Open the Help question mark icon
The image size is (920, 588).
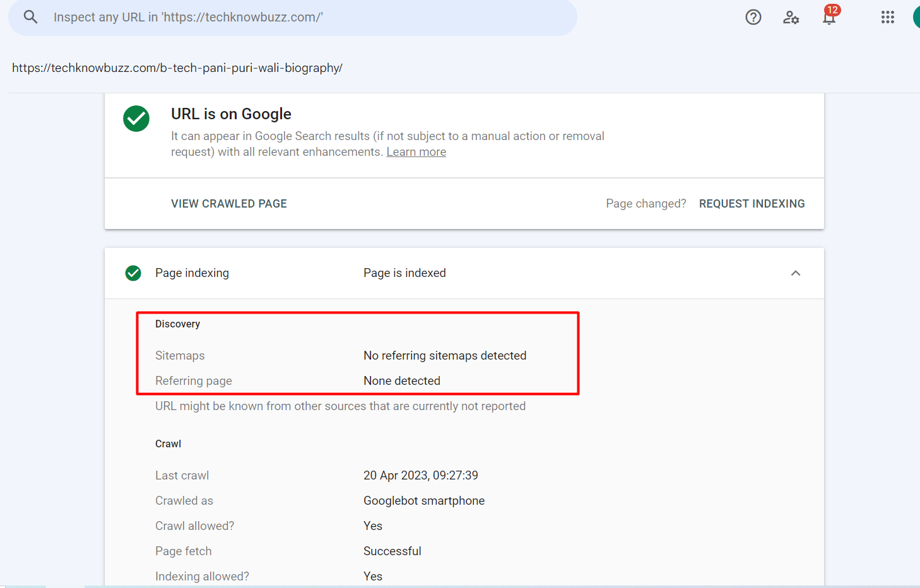(753, 17)
